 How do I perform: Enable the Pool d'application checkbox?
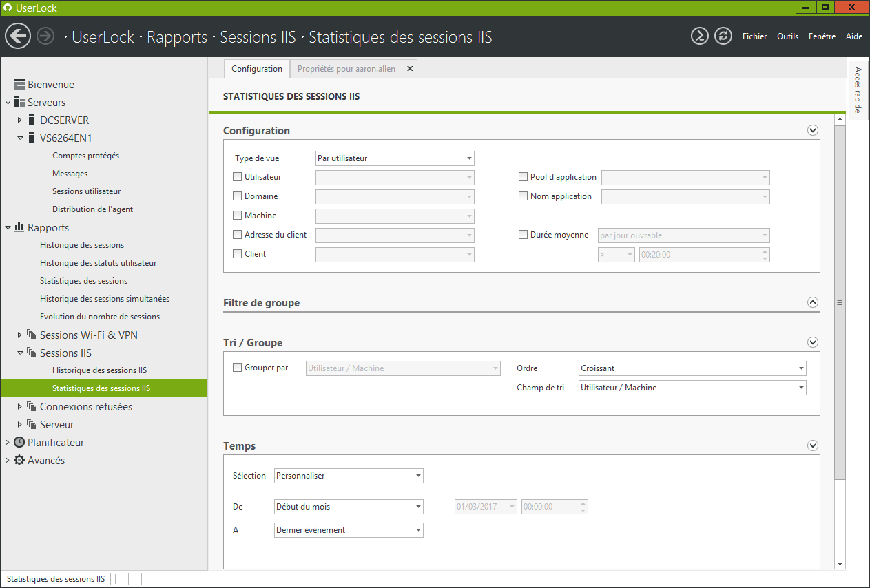(x=524, y=177)
